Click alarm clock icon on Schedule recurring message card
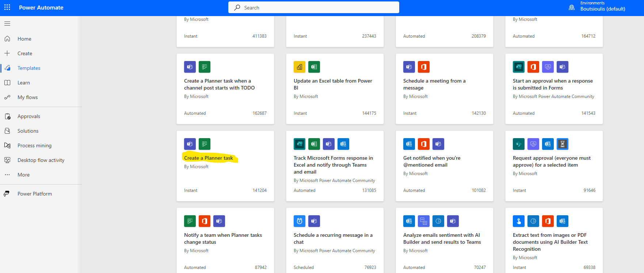 pyautogui.click(x=300, y=221)
